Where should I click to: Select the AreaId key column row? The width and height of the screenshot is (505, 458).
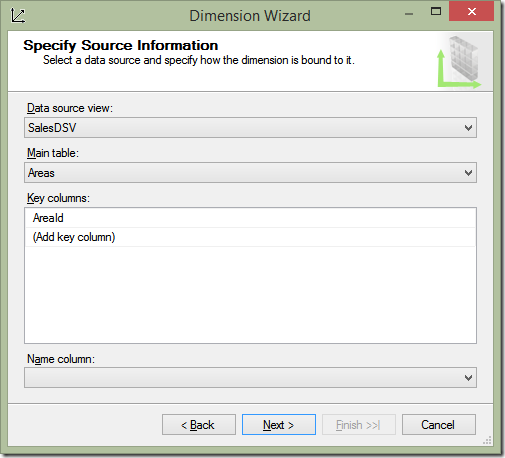click(250, 218)
